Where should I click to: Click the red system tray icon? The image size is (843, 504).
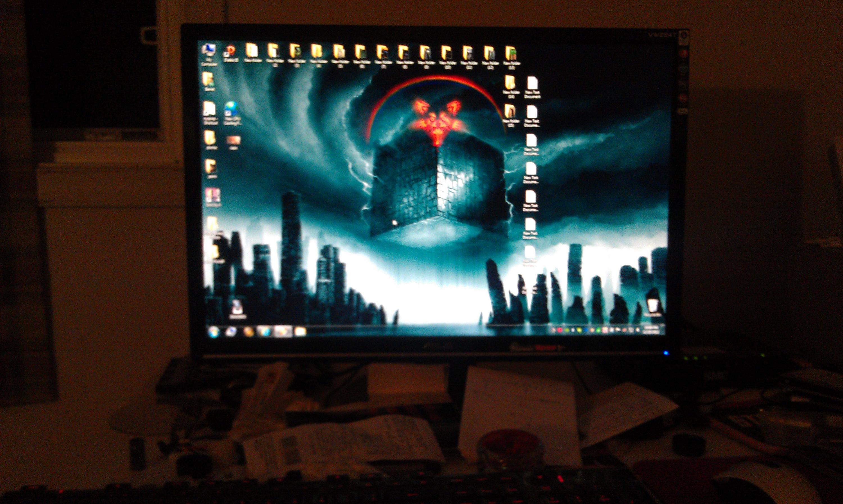[559, 330]
